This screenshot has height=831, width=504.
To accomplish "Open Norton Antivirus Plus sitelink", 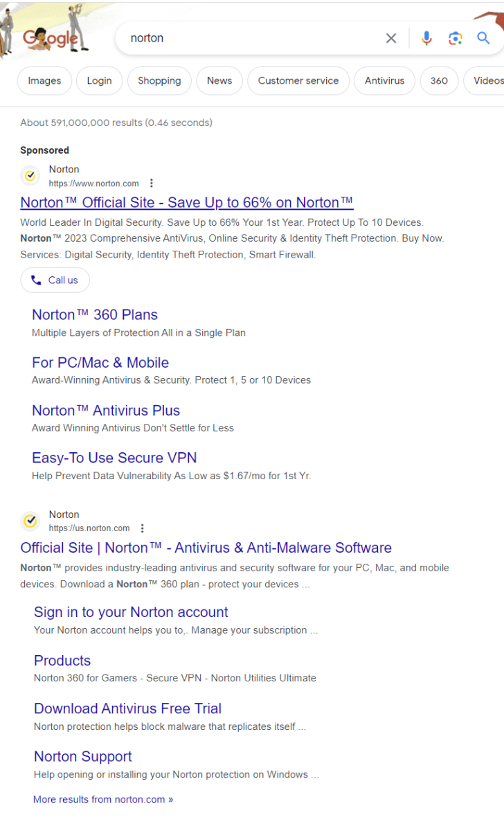I will (x=106, y=410).
